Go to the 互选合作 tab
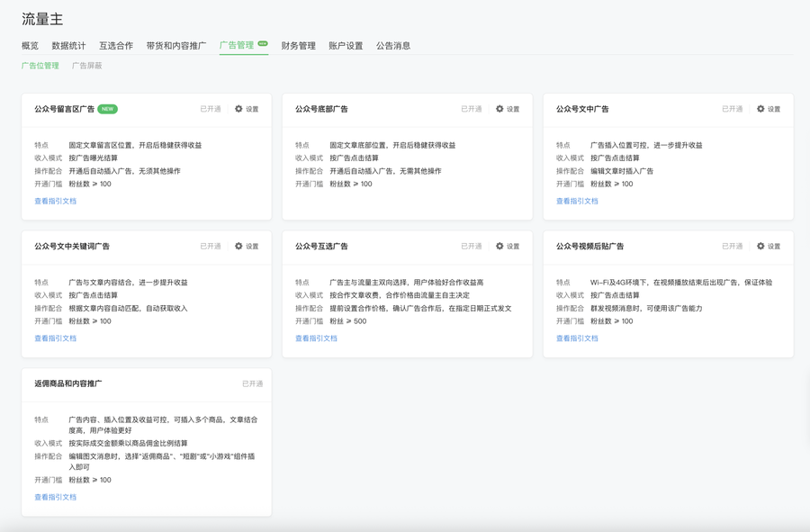The image size is (810, 532). click(x=116, y=46)
